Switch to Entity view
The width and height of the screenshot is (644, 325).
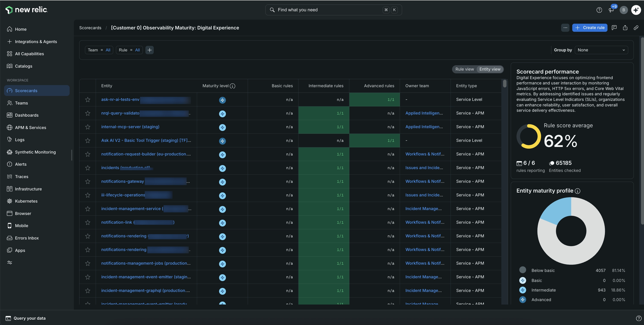pos(490,69)
